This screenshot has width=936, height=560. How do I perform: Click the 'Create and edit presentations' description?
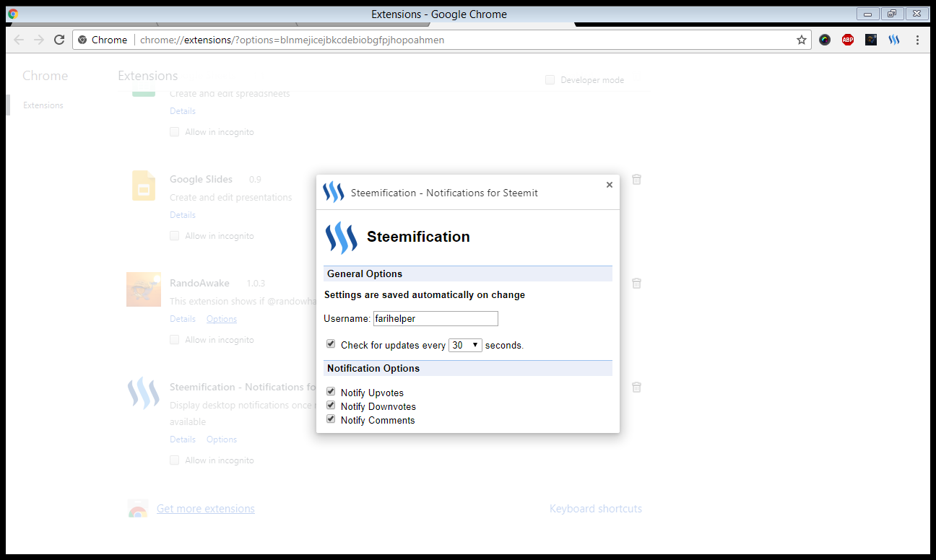pyautogui.click(x=231, y=197)
